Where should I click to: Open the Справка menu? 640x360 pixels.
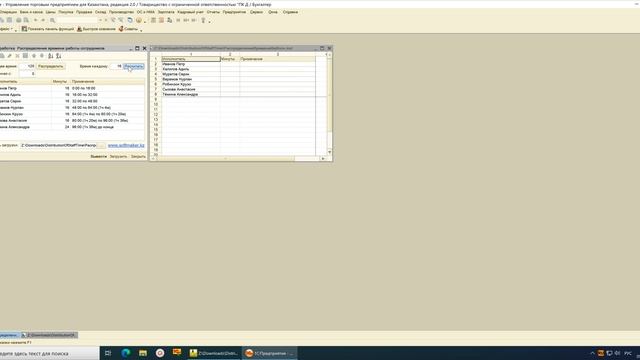pos(290,12)
